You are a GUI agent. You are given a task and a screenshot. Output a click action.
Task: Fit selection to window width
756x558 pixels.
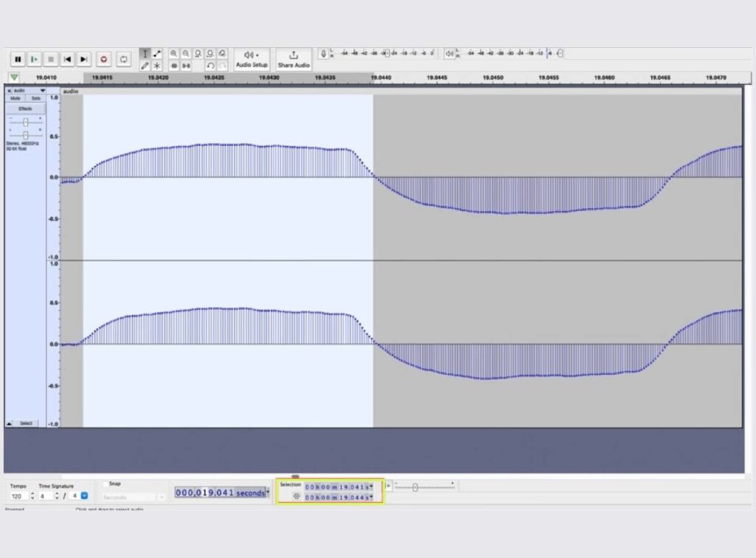pos(198,53)
